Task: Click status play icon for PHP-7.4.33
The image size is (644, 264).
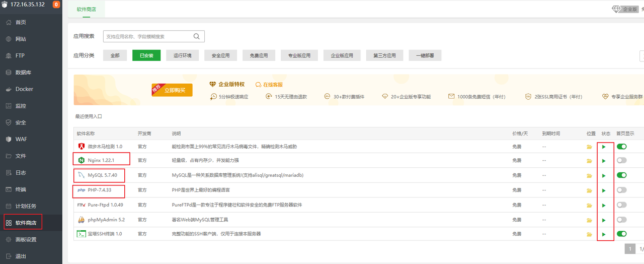Action: point(604,190)
